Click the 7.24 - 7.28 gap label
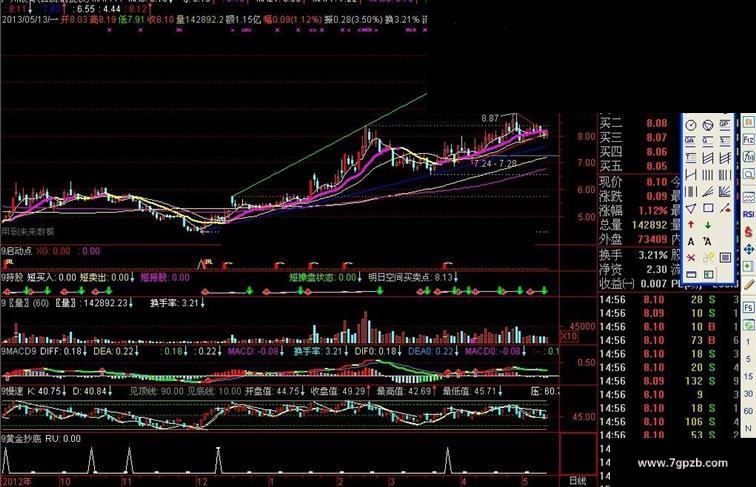This screenshot has width=756, height=487. [495, 164]
